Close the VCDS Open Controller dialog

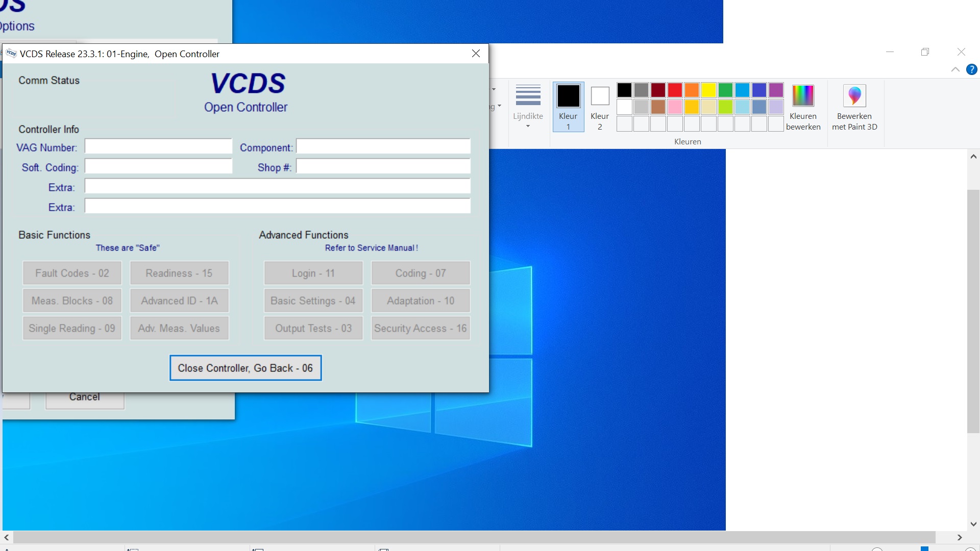[x=476, y=54]
